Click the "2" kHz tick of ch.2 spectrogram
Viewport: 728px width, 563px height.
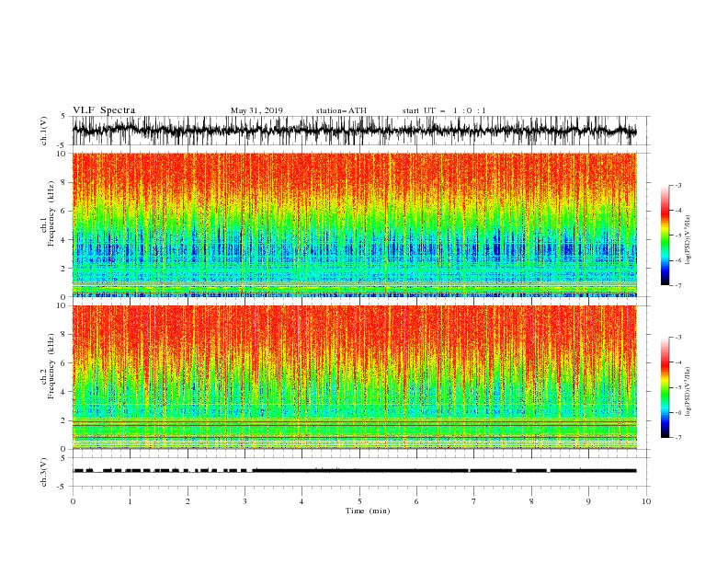[x=63, y=420]
